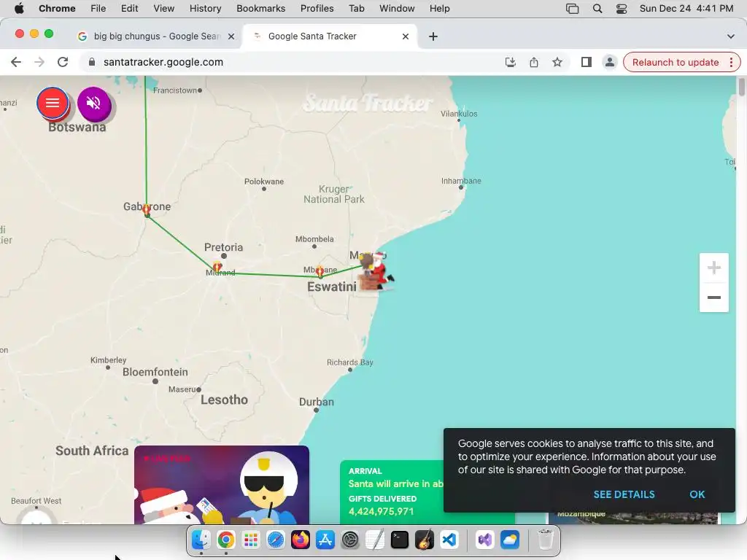Zoom out of the map
This screenshot has width=747, height=560.
click(x=713, y=297)
